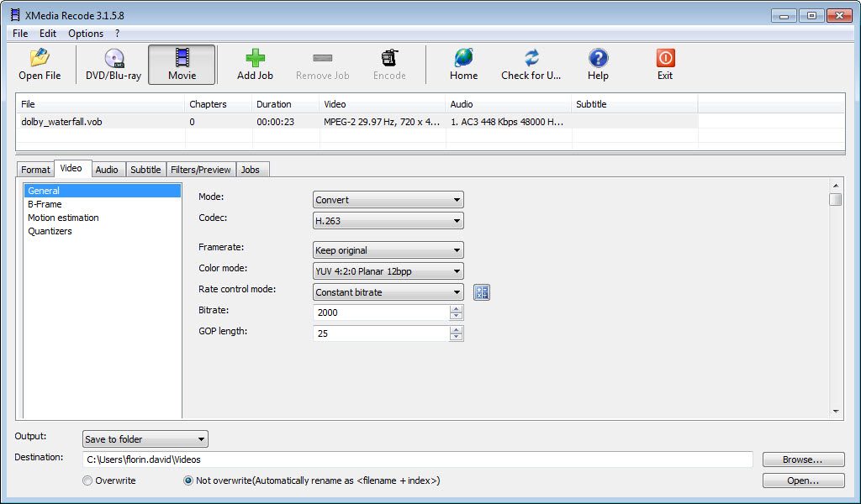Click the Browse... button
Screen dimensions: 861x504
tap(803, 459)
